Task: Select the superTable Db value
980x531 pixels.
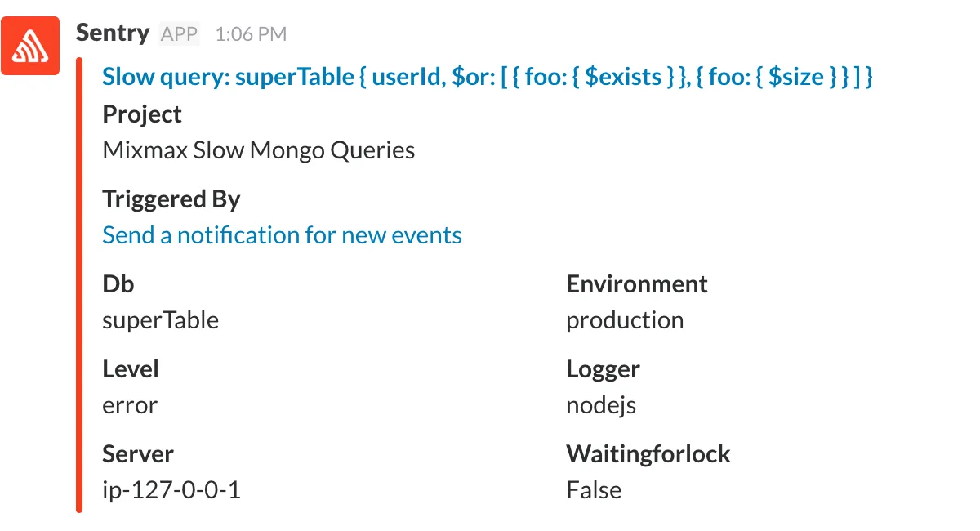Action: pyautogui.click(x=161, y=320)
